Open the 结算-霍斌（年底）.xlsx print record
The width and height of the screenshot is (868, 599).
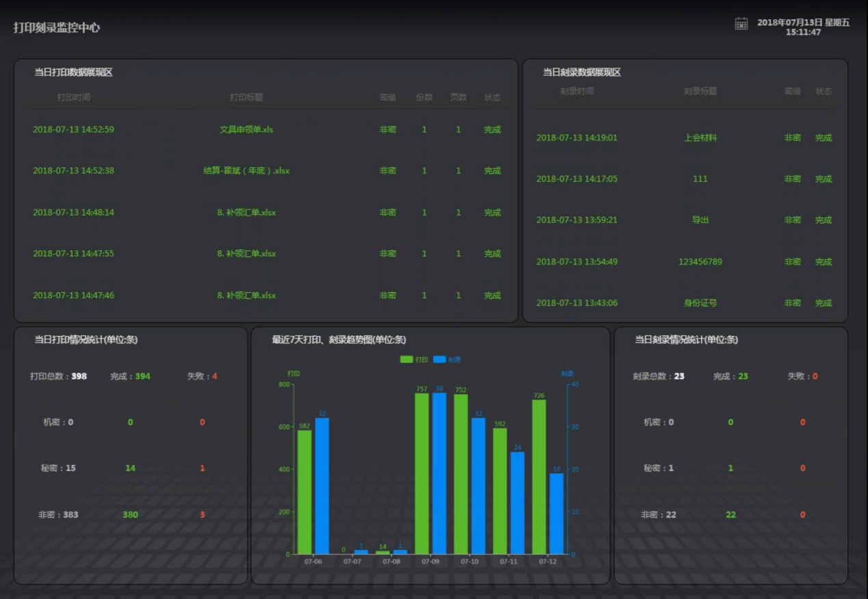(246, 171)
